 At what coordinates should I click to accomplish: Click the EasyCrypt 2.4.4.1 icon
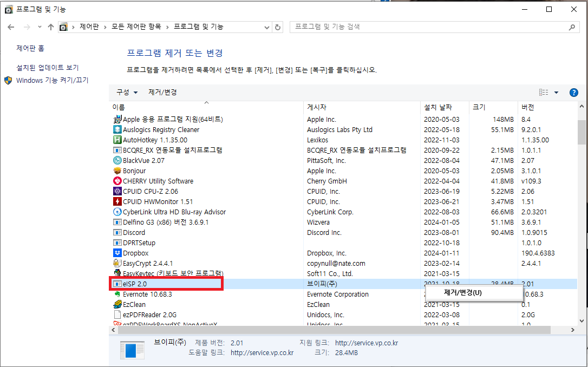tap(117, 264)
